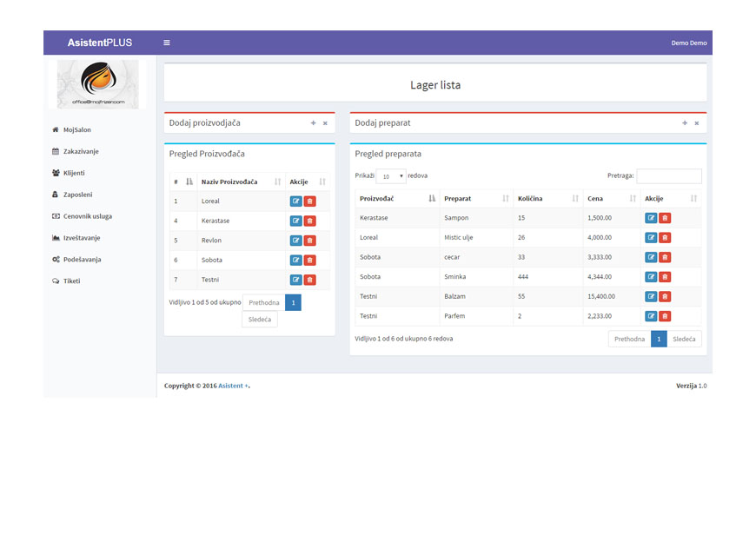
Task: Sort by the Naziv Proizvođača column
Action: (x=241, y=182)
